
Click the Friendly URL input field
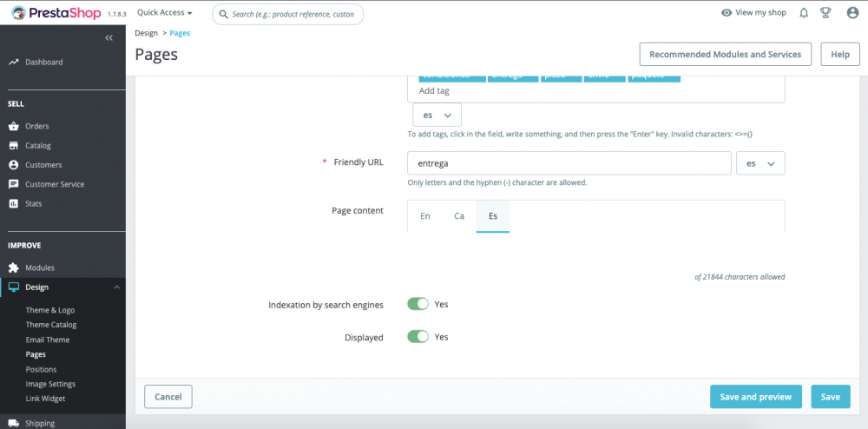(569, 163)
